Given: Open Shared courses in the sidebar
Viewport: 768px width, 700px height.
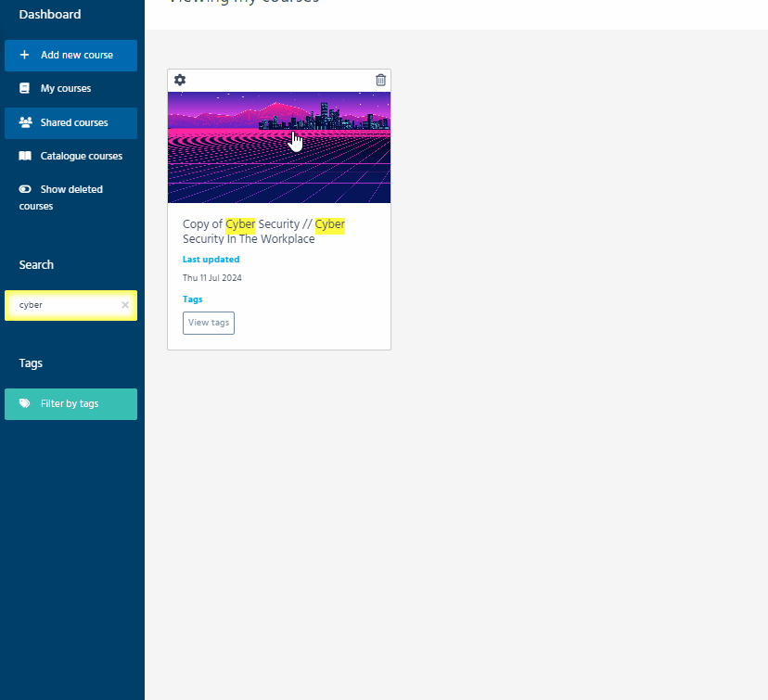Looking at the screenshot, I should coord(74,122).
